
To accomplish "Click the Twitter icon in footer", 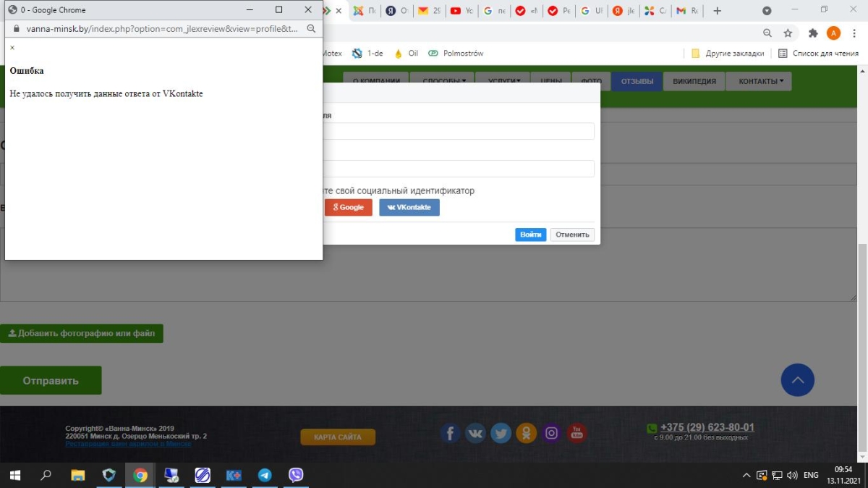I will click(501, 433).
